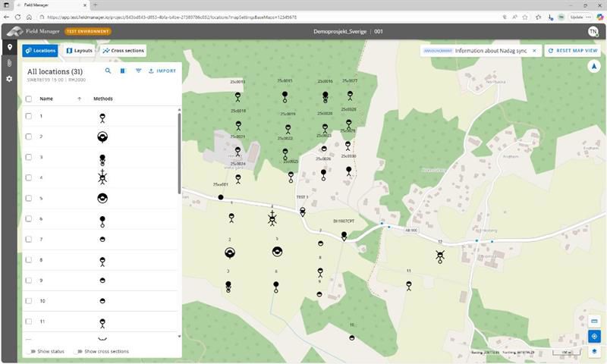
Task: Open the TN user avatar menu
Action: (593, 31)
